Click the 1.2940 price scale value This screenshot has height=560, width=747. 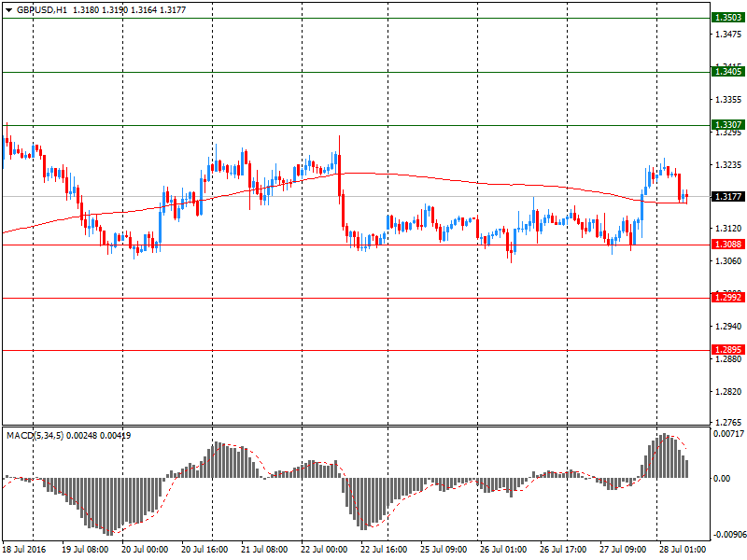[728, 326]
